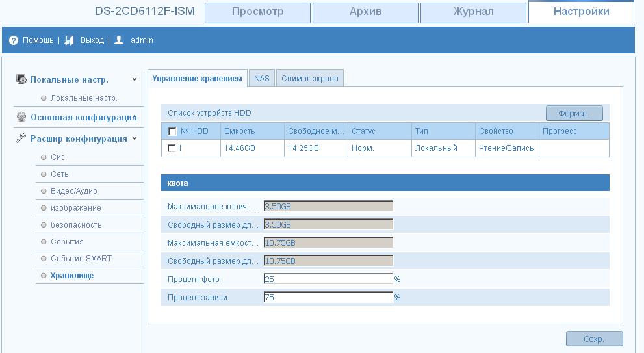Check the select-all № HDD checkbox
The height and width of the screenshot is (353, 644).
coord(172,131)
